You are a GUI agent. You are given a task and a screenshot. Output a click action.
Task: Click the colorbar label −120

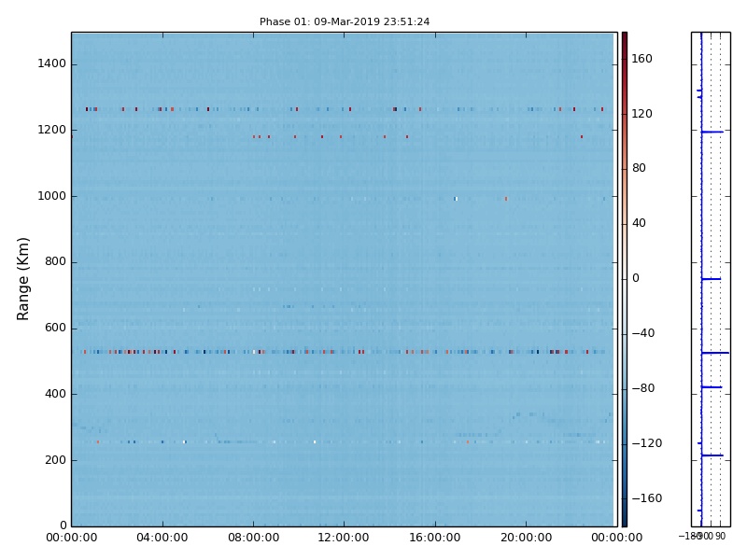pyautogui.click(x=646, y=444)
